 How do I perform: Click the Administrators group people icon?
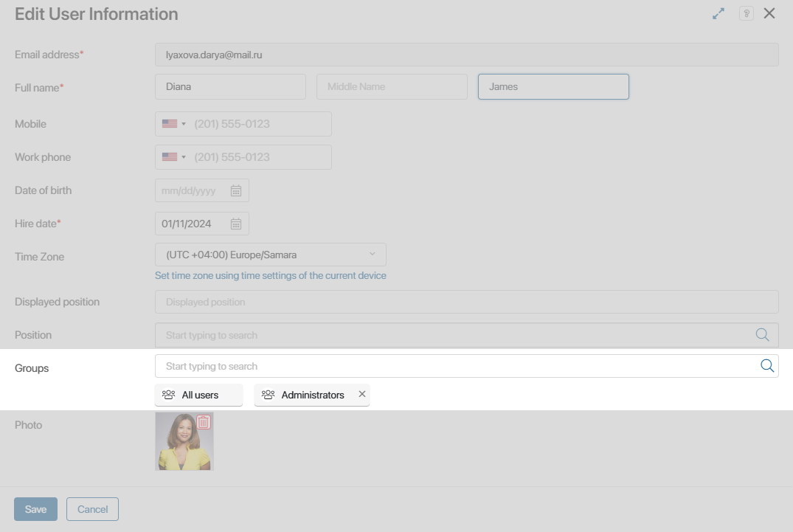click(268, 395)
